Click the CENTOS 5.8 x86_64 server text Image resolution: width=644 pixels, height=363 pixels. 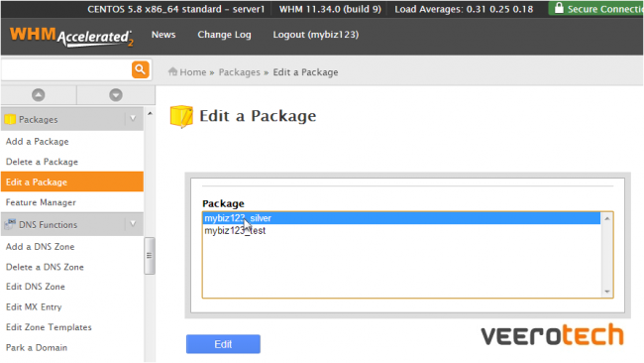[176, 9]
